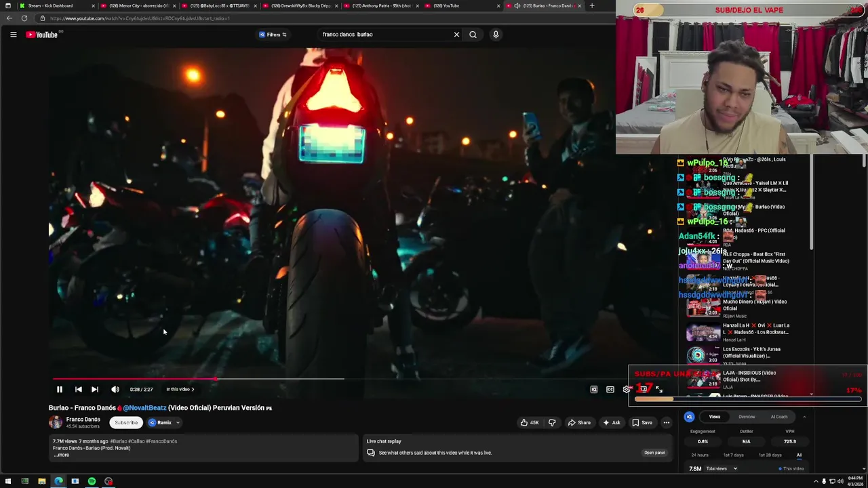
Task: Open more actions three-dot menu
Action: coord(666,422)
